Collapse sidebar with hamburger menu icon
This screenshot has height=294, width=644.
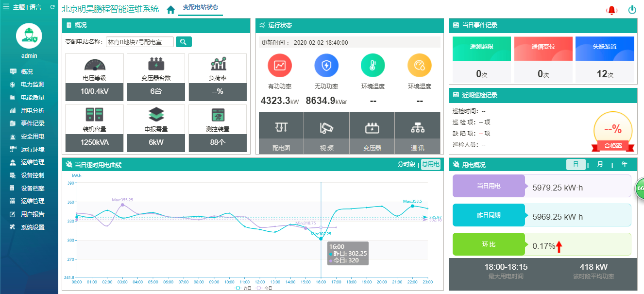click(x=6, y=7)
